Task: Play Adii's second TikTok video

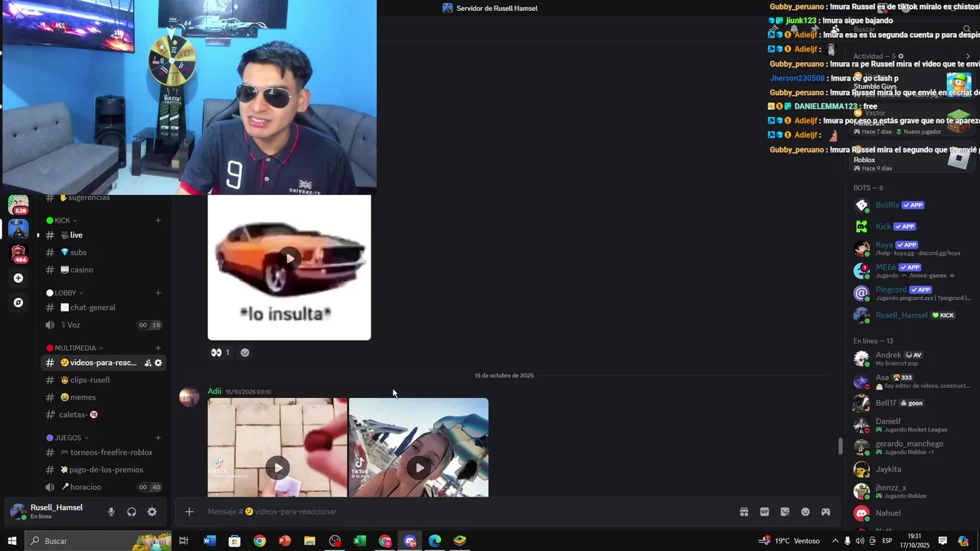Action: [x=420, y=468]
